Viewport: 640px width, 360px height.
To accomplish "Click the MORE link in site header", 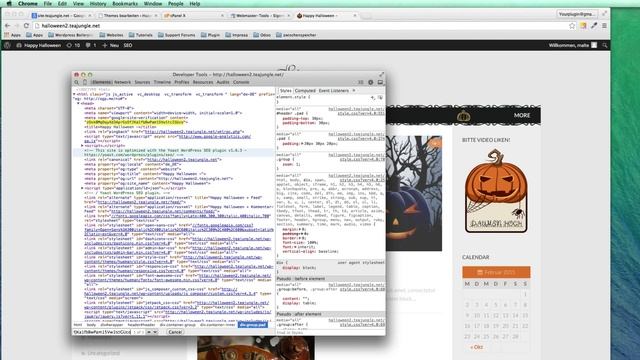I will point(522,116).
